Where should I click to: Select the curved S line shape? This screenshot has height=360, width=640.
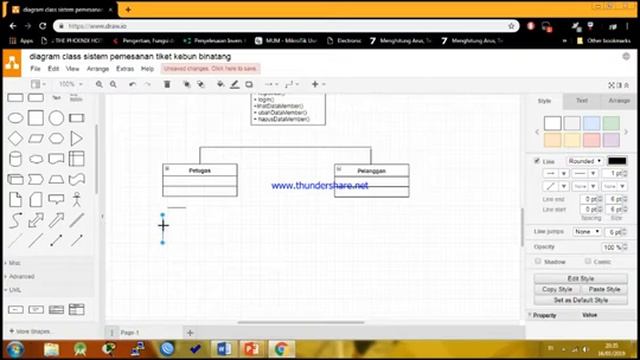16,220
